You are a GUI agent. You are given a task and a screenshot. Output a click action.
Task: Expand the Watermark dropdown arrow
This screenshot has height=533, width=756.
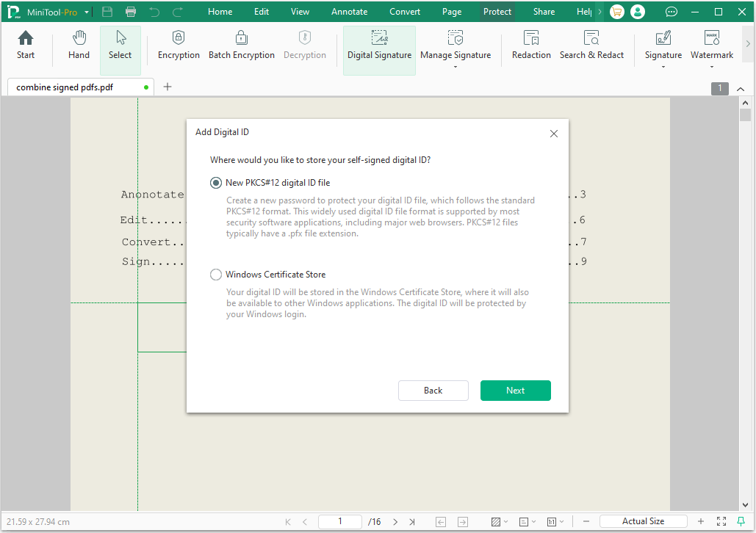[712, 67]
